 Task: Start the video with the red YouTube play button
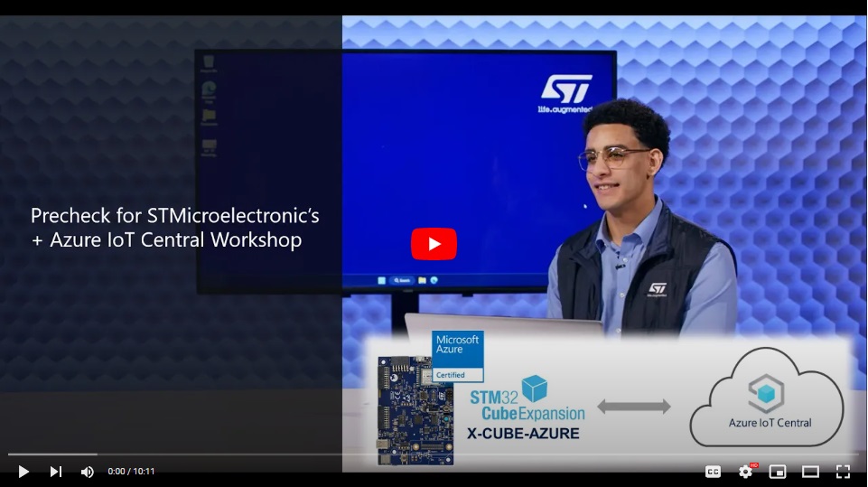[x=434, y=244]
